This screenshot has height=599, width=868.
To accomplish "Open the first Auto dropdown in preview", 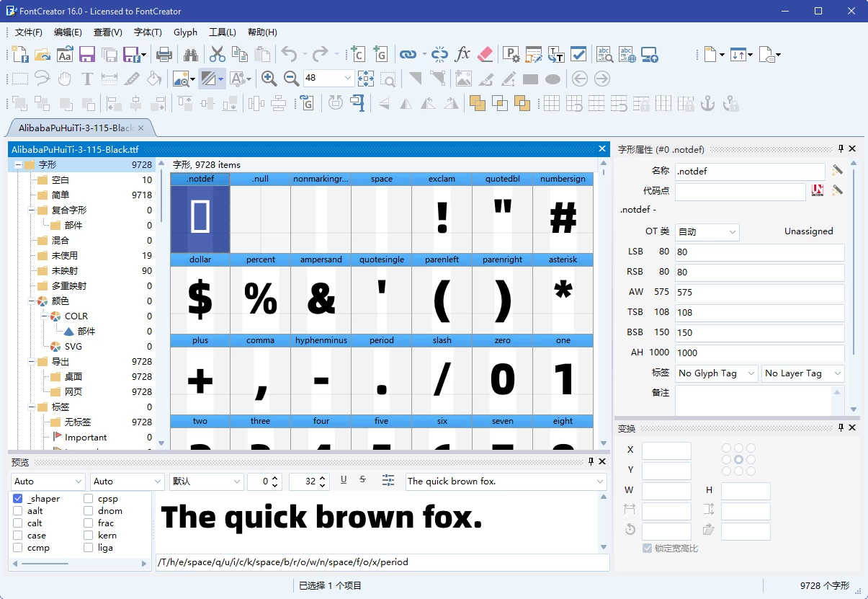I will [x=48, y=482].
